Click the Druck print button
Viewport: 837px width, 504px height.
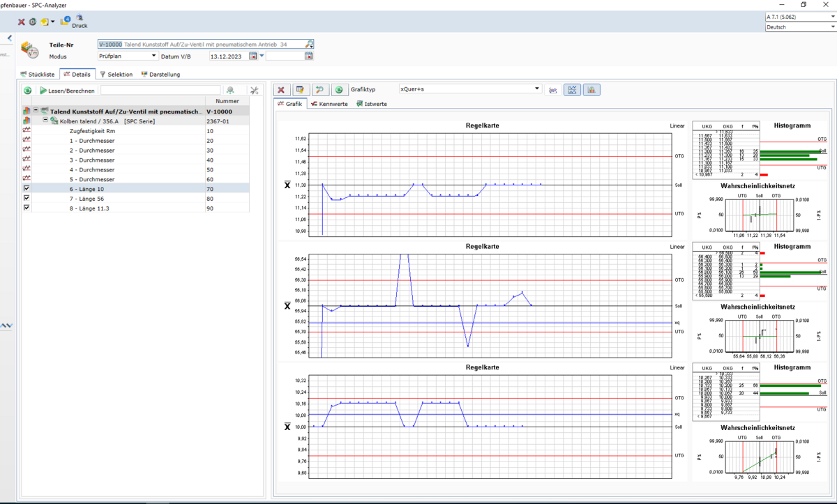[80, 21]
